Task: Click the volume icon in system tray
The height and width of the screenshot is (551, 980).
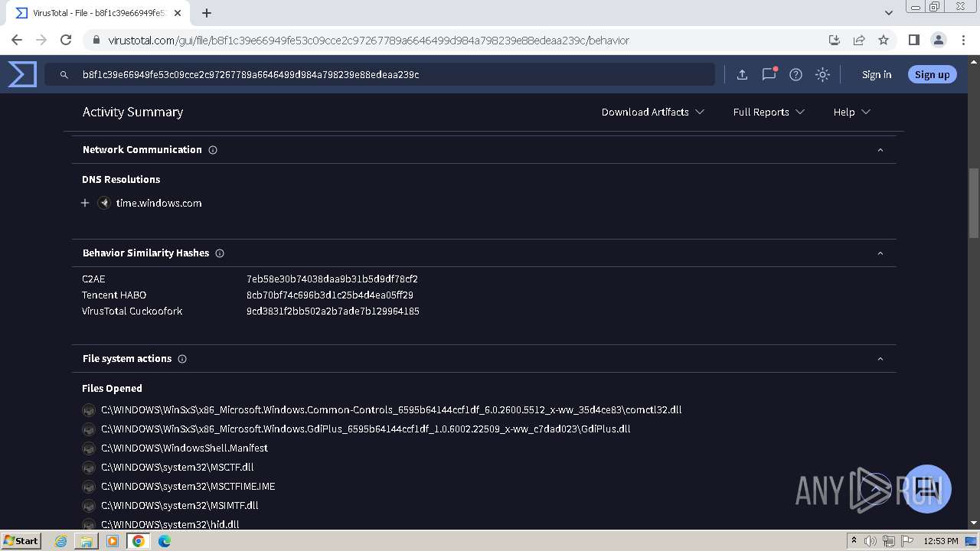Action: coord(871,541)
